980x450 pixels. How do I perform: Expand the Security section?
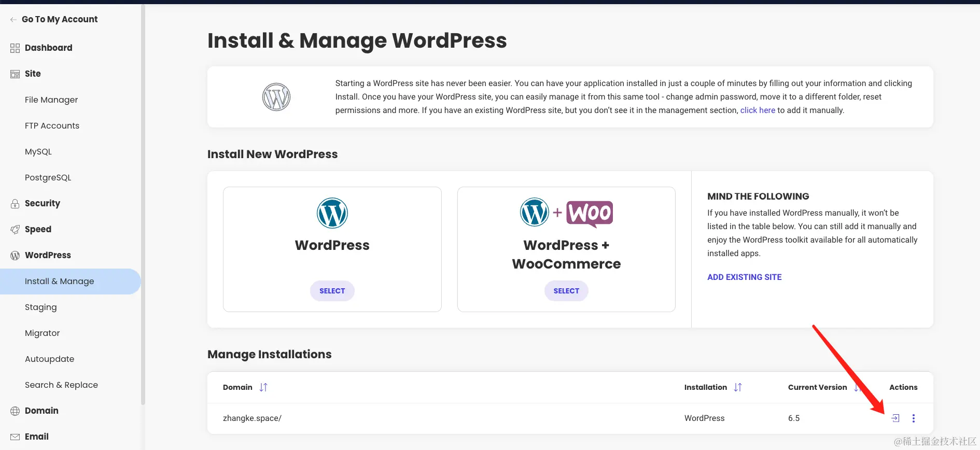(x=43, y=204)
